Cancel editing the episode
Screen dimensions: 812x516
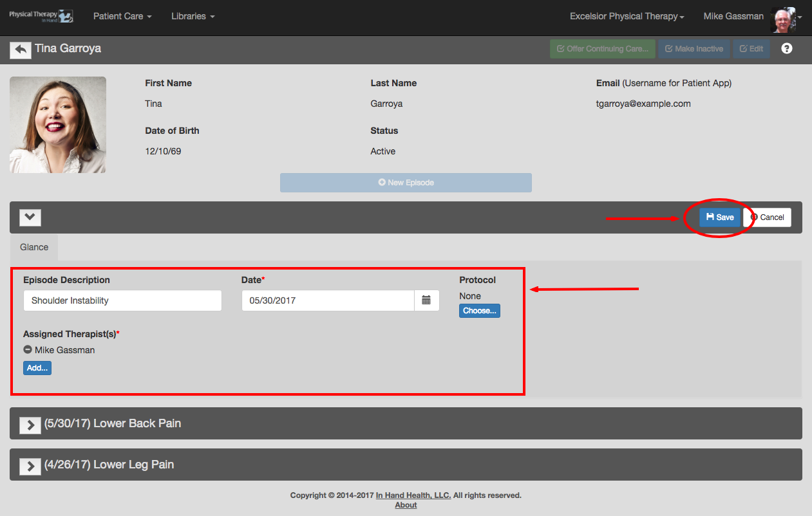coord(767,217)
